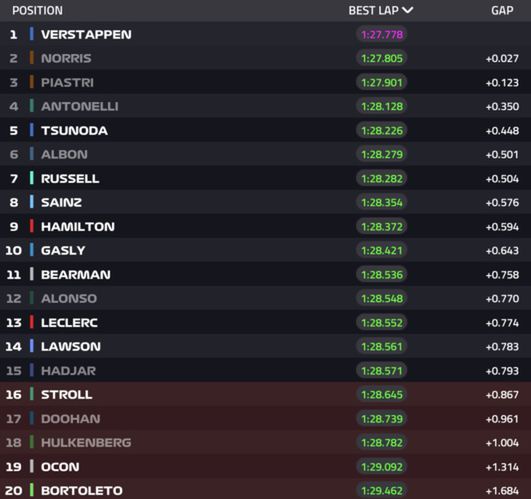This screenshot has width=531, height=499.
Task: Open Hulkenberg's driver row
Action: click(x=266, y=442)
